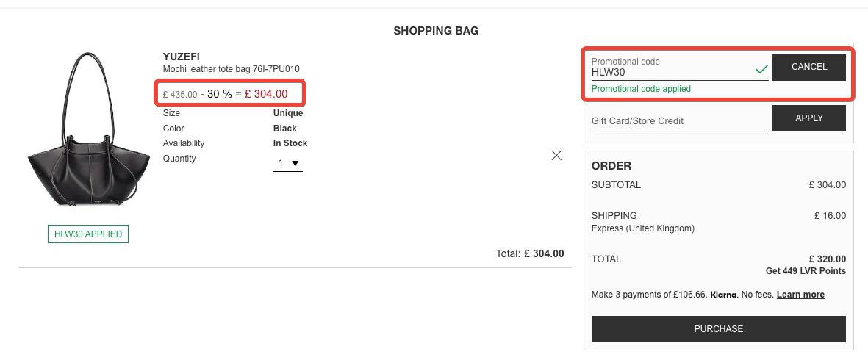Screen dimensions: 868x357
Task: Click the green checkmark in promo field
Action: point(761,70)
